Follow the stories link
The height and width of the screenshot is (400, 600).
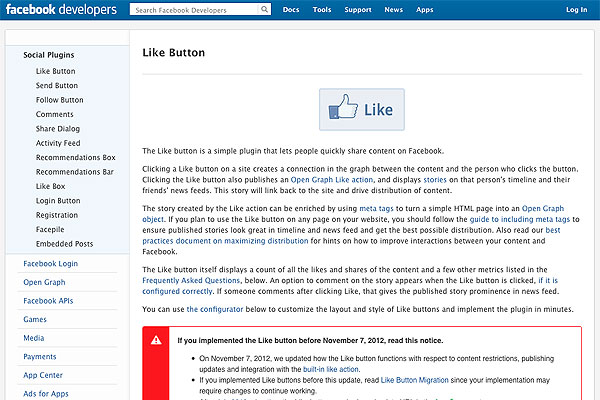pyautogui.click(x=435, y=180)
